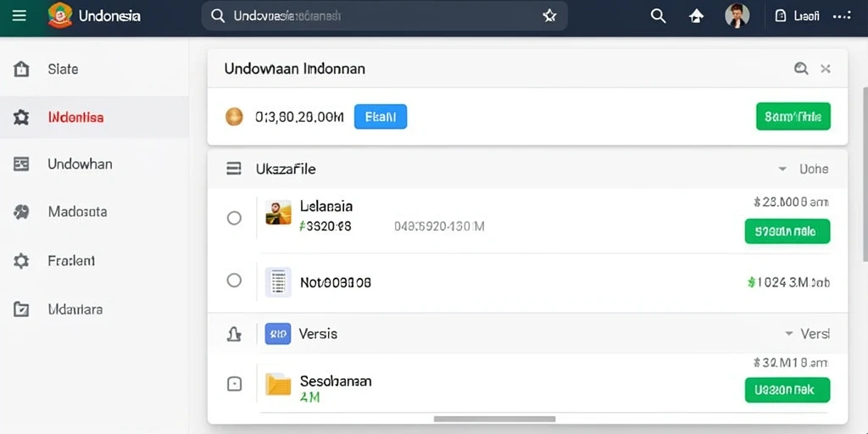Click the green button in Lelanaia row
868x434 pixels.
point(787,231)
